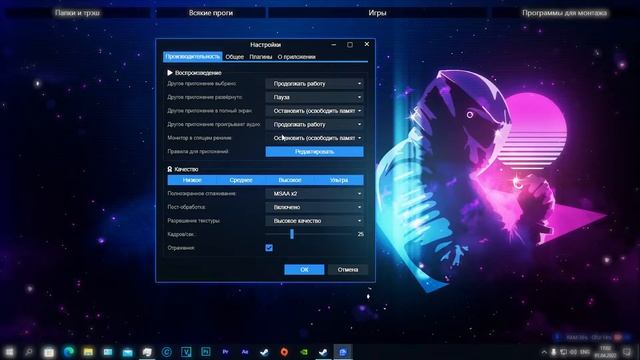This screenshot has height=360, width=640.
Task: Switch to the Производительность tab
Action: (x=192, y=57)
